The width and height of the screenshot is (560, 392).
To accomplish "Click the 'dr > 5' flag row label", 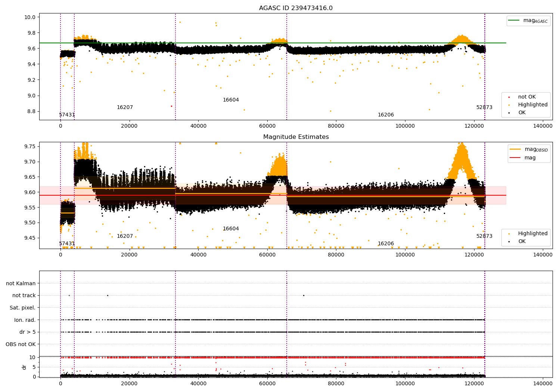I will coord(28,332).
